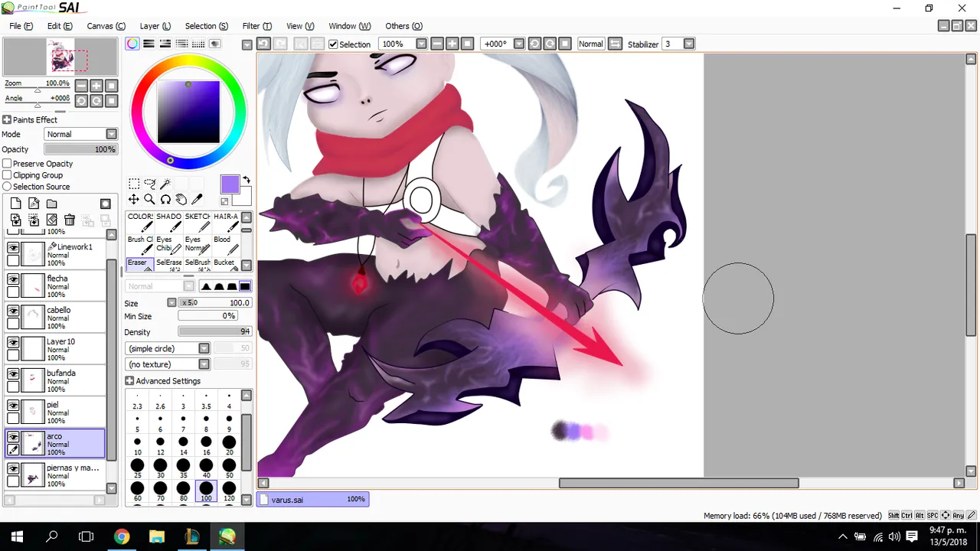The width and height of the screenshot is (980, 551).
Task: Select the Rotate canvas tool
Action: pyautogui.click(x=165, y=199)
